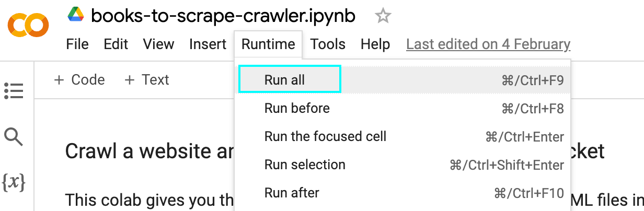Open the Tools menu
The width and height of the screenshot is (644, 211).
(x=328, y=44)
